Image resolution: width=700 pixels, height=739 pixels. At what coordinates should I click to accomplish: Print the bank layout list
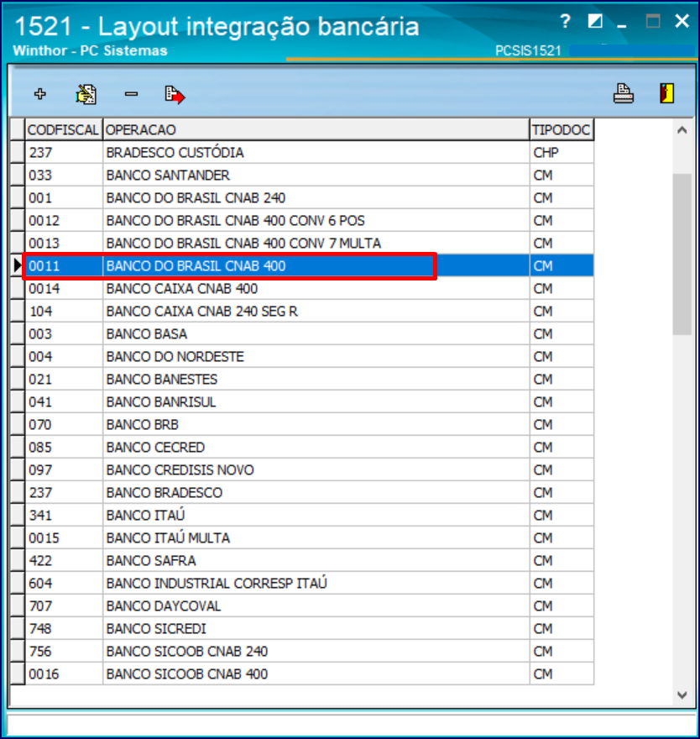coord(624,94)
